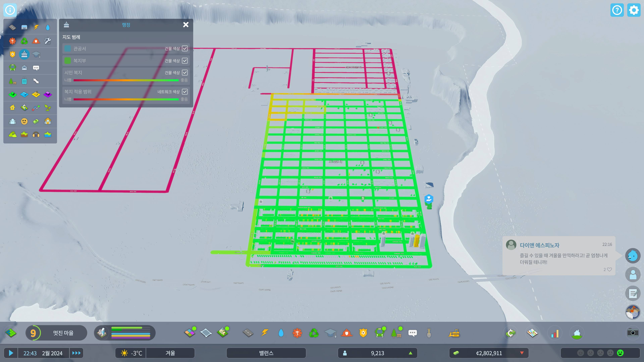
Task: Open the photo mode camera
Action: pyautogui.click(x=633, y=333)
